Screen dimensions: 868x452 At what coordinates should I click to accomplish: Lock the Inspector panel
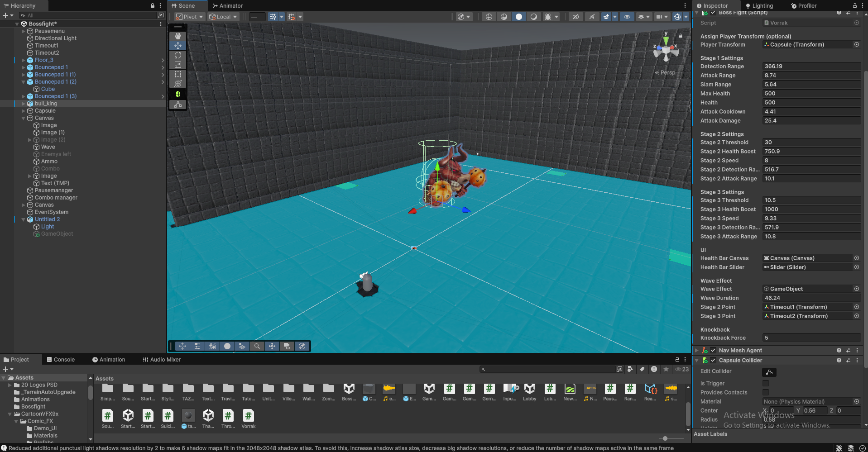coord(855,5)
